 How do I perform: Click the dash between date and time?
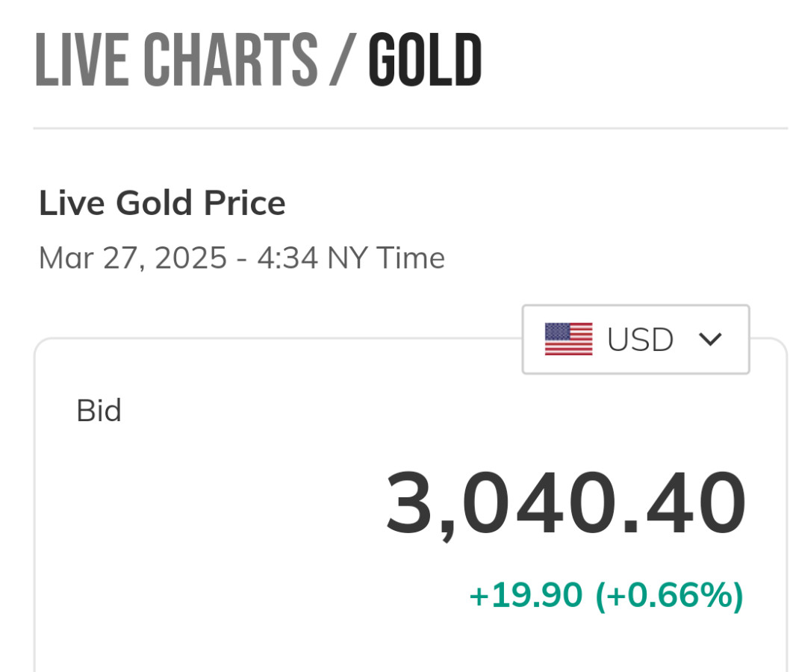click(242, 259)
